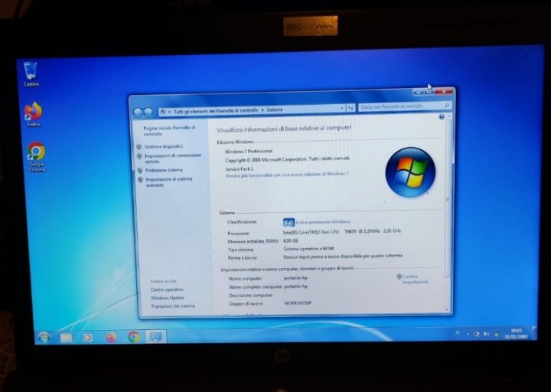Open the Windows Start menu orb
The height and width of the screenshot is (392, 551).
coord(44,338)
